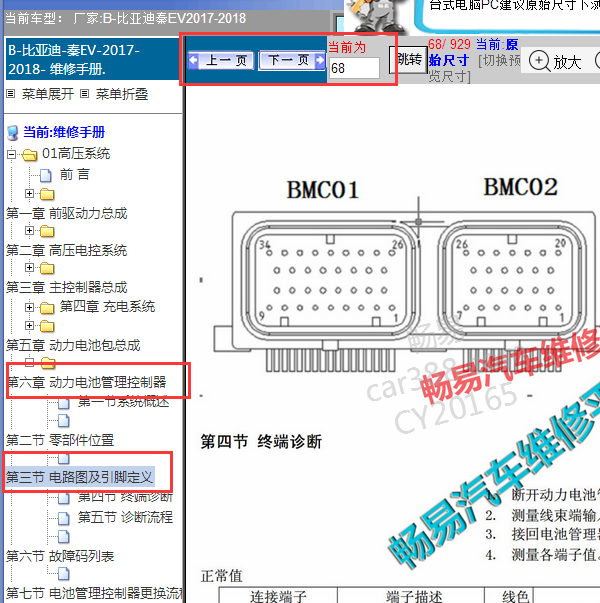Open section 第一节系统概述

pos(123,401)
